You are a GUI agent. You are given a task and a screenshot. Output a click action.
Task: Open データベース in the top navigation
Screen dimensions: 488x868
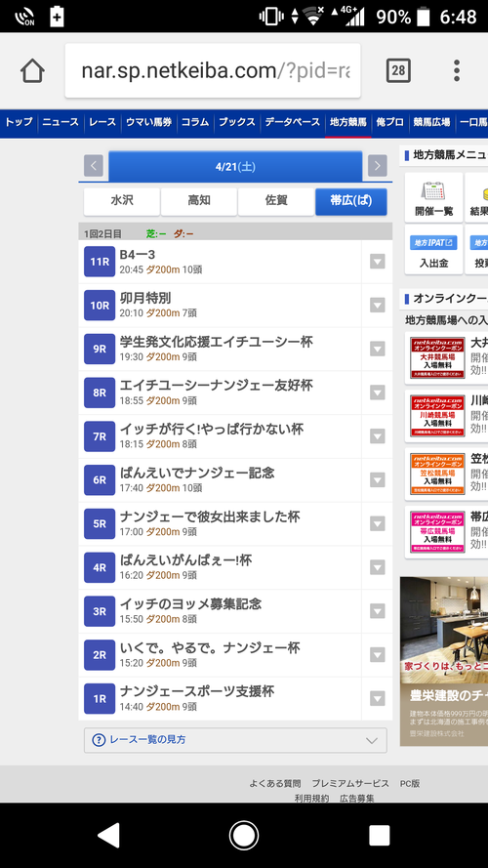coord(292,122)
